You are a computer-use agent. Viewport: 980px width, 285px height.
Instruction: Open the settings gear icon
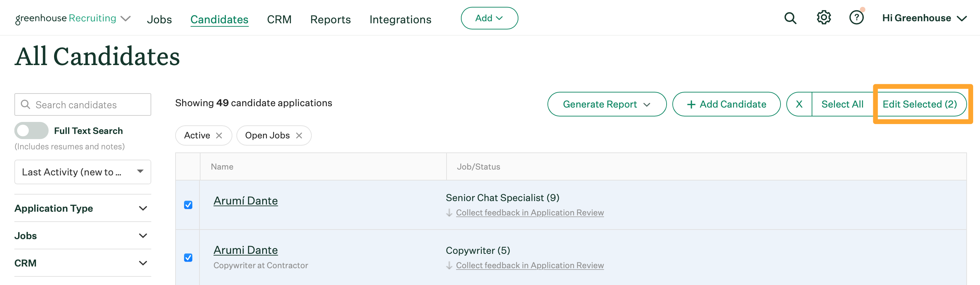point(823,17)
